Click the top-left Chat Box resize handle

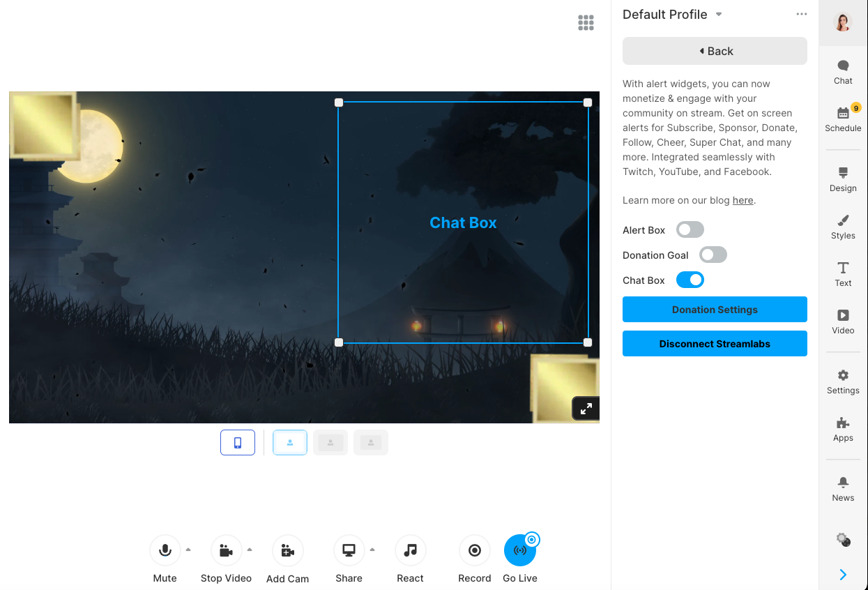[x=339, y=103]
